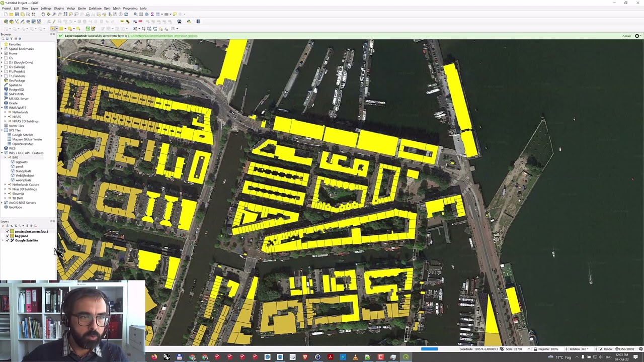Open the Vector menu
Viewport: 644px width, 362px height.
71,8
